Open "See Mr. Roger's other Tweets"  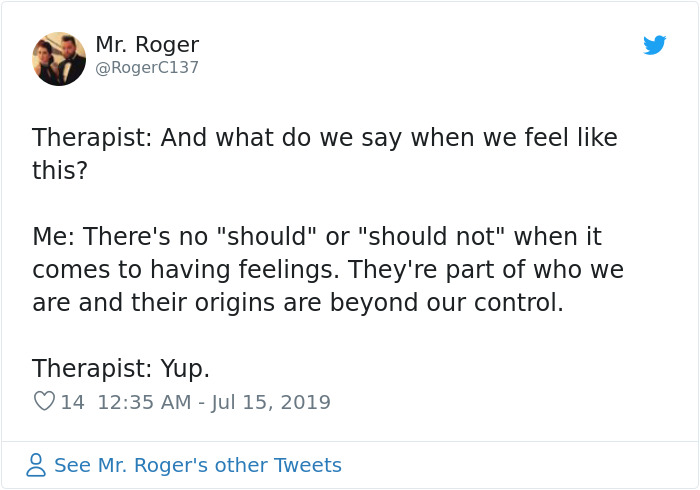[x=197, y=465]
